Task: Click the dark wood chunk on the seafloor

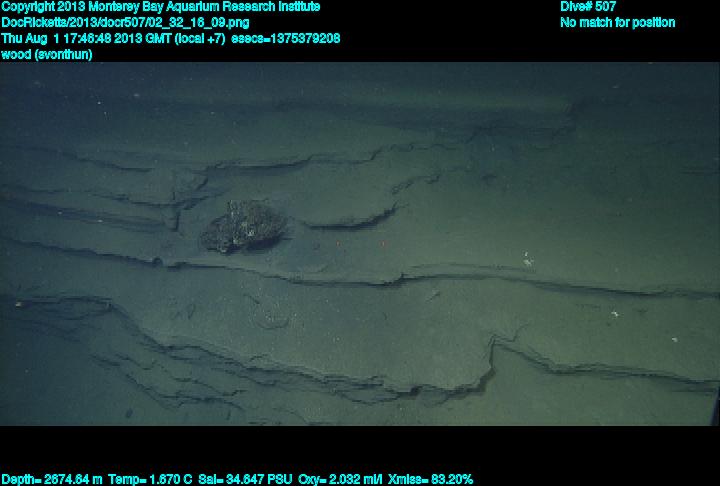Action: (244, 226)
